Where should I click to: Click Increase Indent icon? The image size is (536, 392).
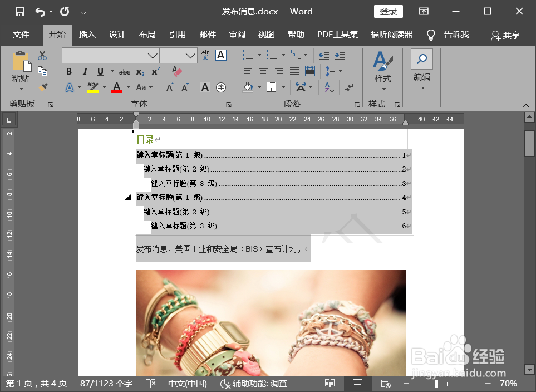click(340, 55)
